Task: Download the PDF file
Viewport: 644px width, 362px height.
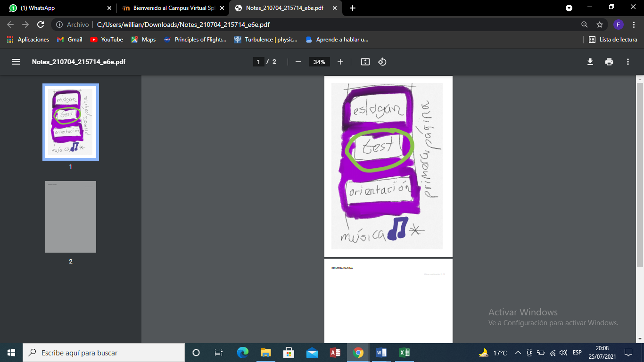Action: click(590, 62)
